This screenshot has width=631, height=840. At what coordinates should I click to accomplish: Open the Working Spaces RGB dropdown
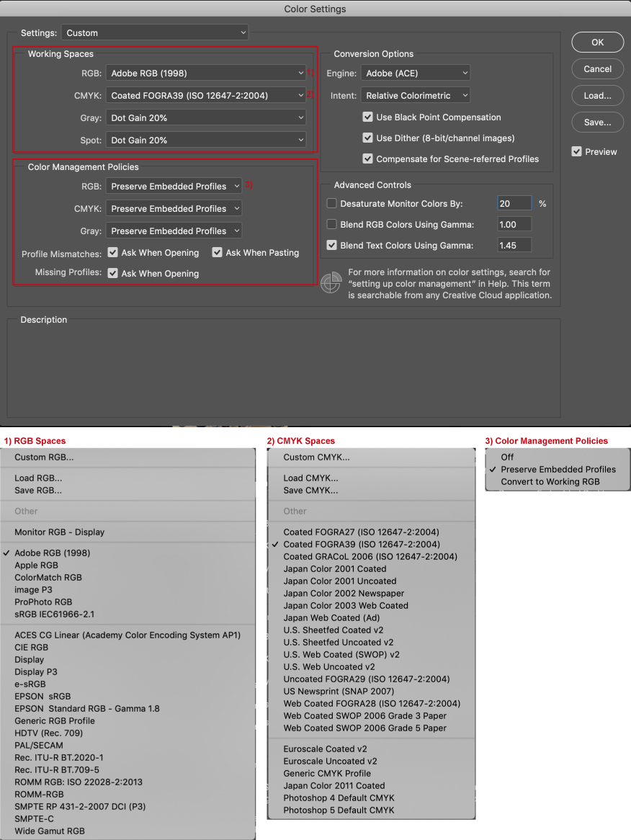[x=206, y=73]
